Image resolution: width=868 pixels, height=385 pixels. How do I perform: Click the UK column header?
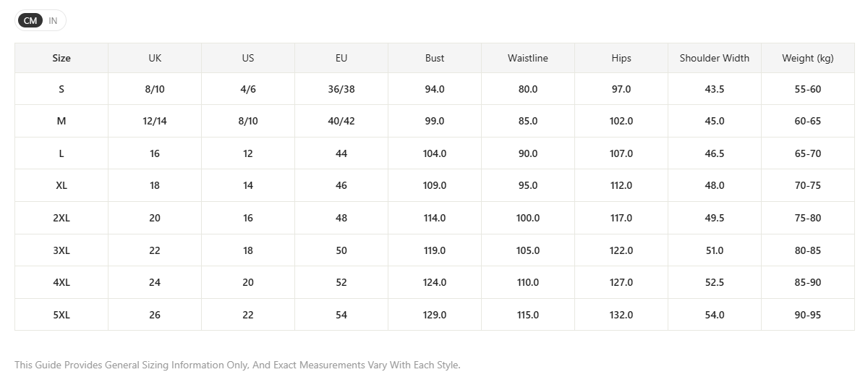[155, 58]
